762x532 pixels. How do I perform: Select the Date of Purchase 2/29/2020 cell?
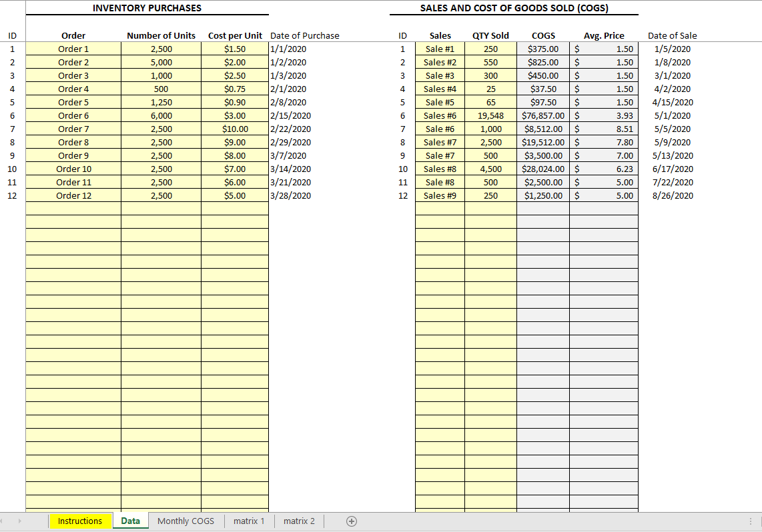pyautogui.click(x=290, y=142)
